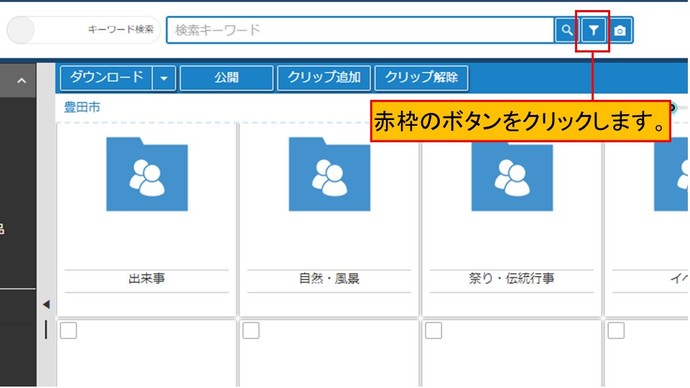Open the ダウンロード dropdown arrow
The height and width of the screenshot is (388, 690).
(164, 78)
